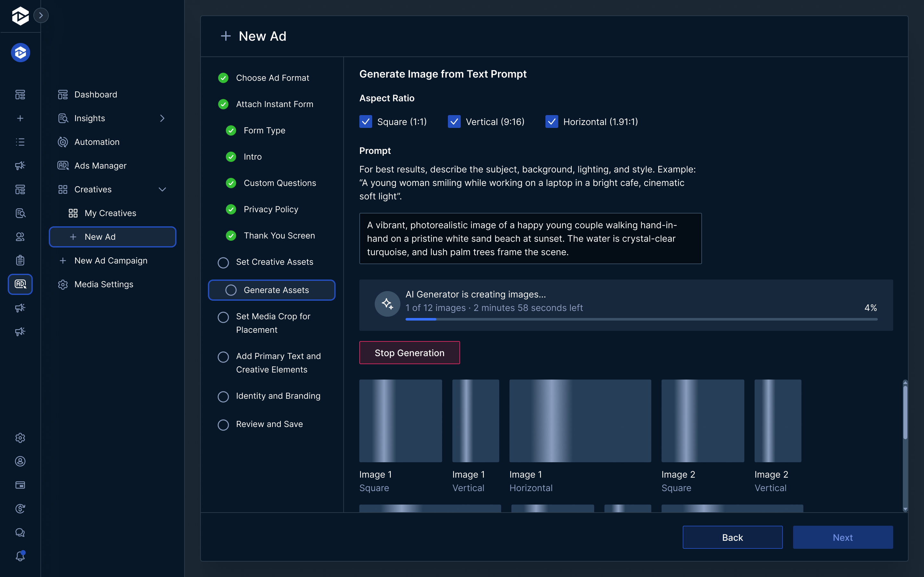
Task: Uncheck Horizontal (1.91:1) aspect ratio
Action: tap(552, 121)
